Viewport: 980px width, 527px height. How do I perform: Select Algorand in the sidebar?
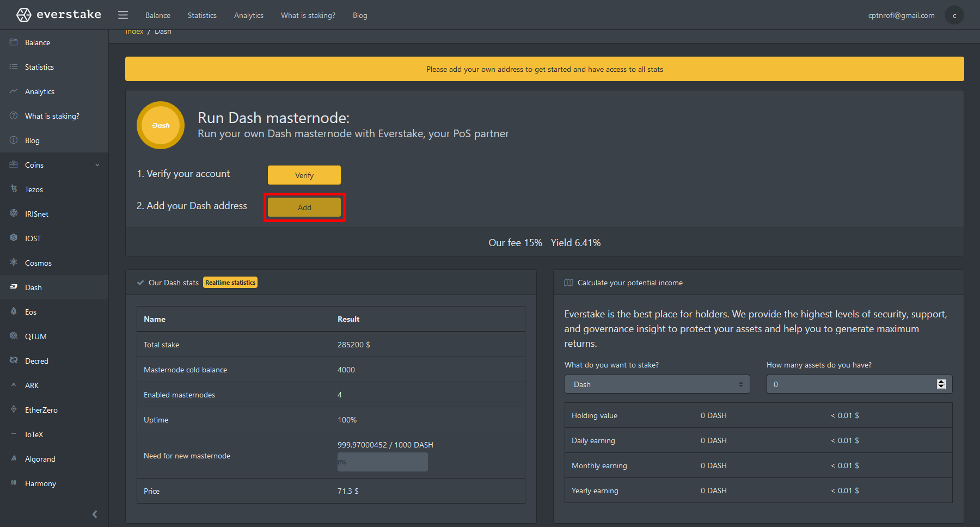(x=54, y=459)
